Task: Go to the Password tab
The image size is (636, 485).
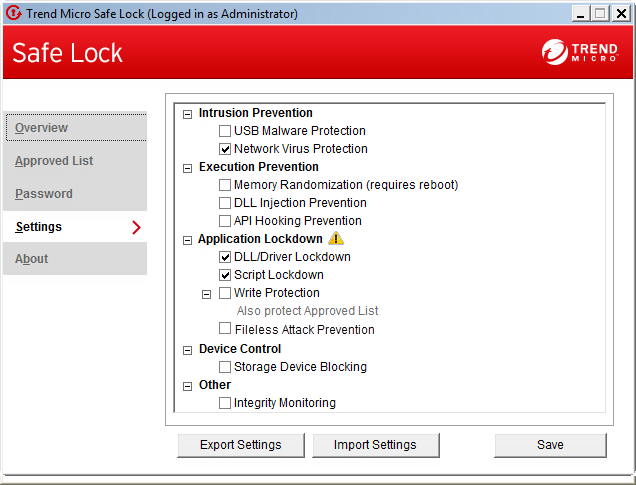Action: pos(44,194)
